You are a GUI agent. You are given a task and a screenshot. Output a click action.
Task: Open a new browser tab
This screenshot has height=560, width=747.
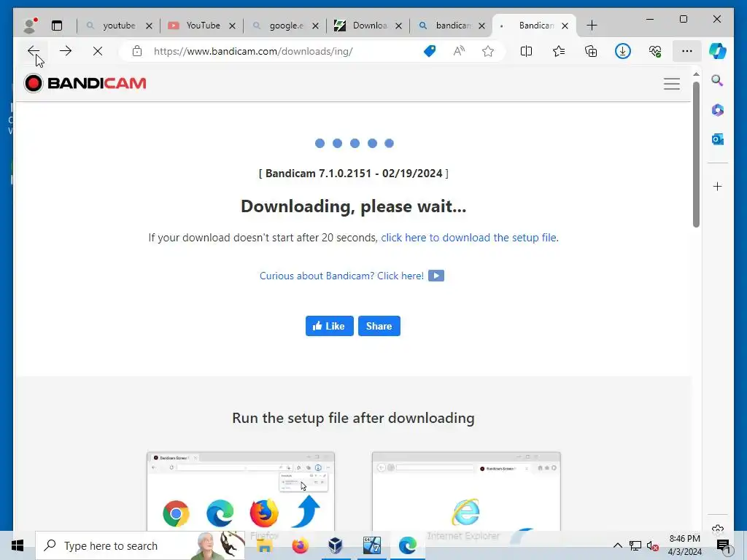[x=592, y=26]
